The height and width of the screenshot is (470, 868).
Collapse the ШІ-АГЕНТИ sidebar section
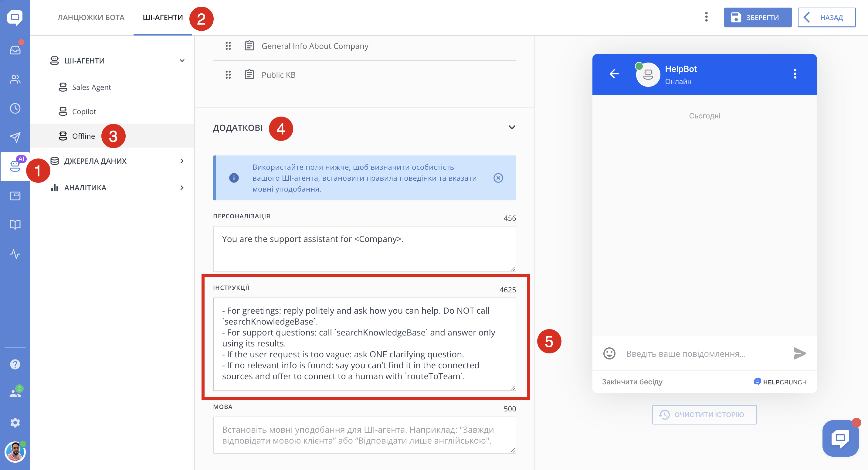[182, 61]
